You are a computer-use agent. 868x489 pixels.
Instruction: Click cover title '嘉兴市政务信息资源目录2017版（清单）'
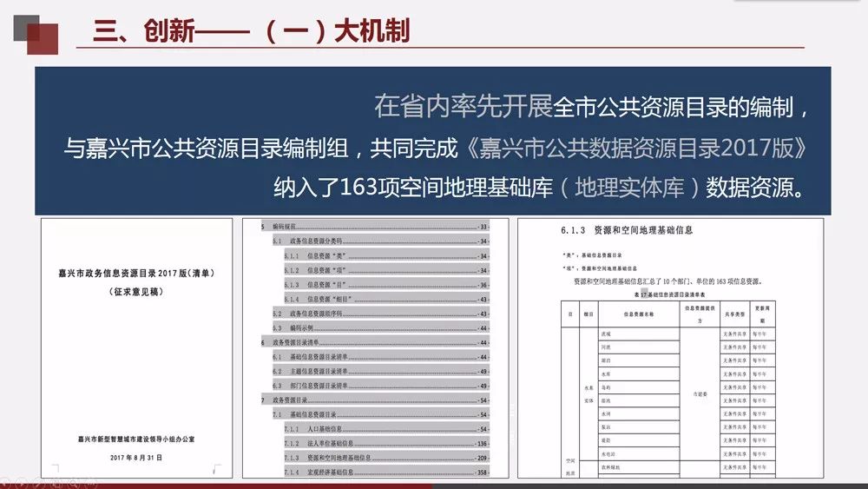[137, 273]
